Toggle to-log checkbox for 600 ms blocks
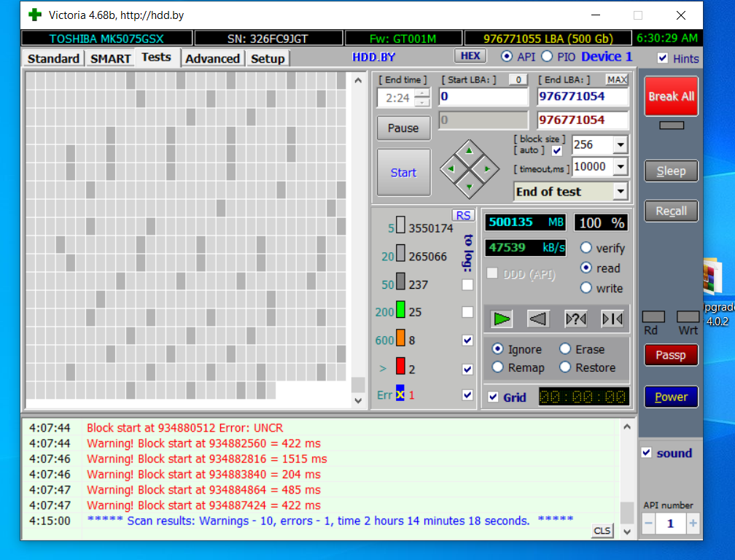 click(467, 341)
